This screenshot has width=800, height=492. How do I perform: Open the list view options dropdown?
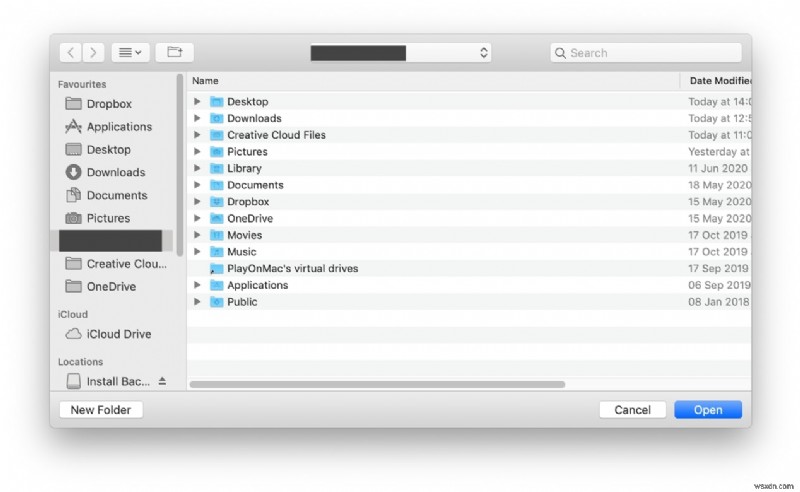click(x=130, y=52)
